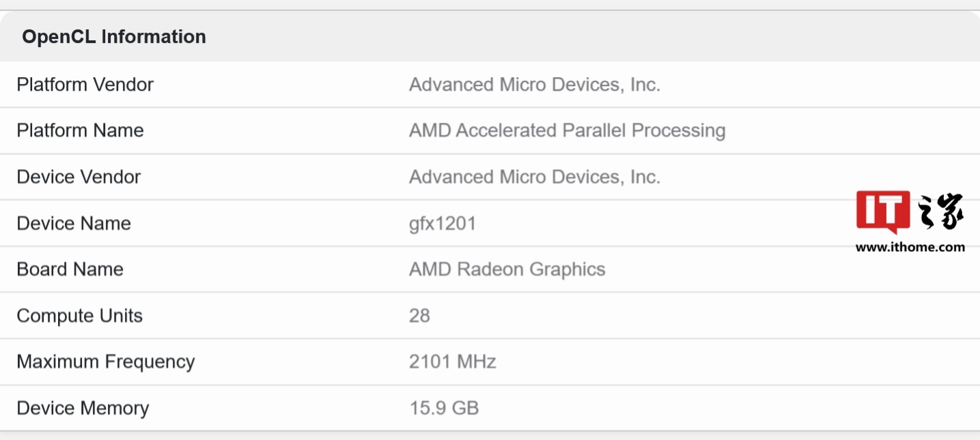This screenshot has height=440, width=980.
Task: Select the Platform Name row label
Action: [80, 130]
